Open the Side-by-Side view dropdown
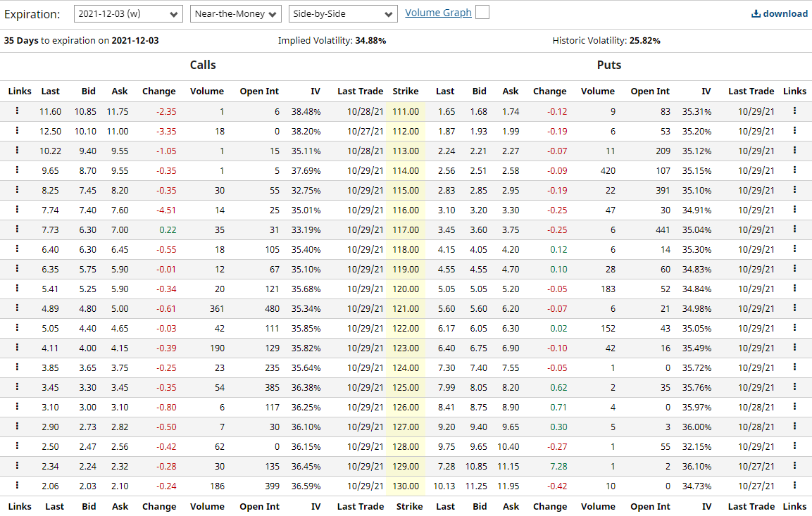Screen dimensions: 812x516 [x=343, y=13]
